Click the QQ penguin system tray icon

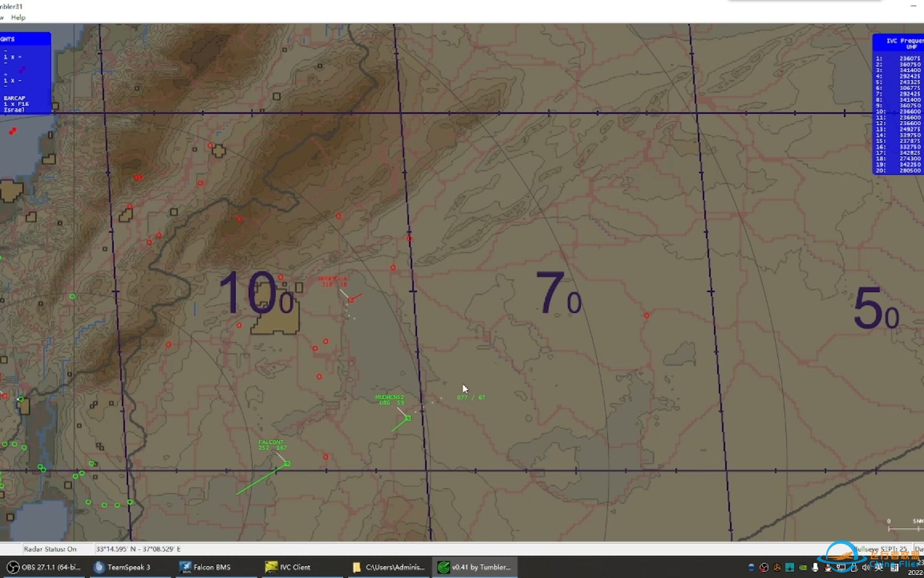(x=828, y=567)
